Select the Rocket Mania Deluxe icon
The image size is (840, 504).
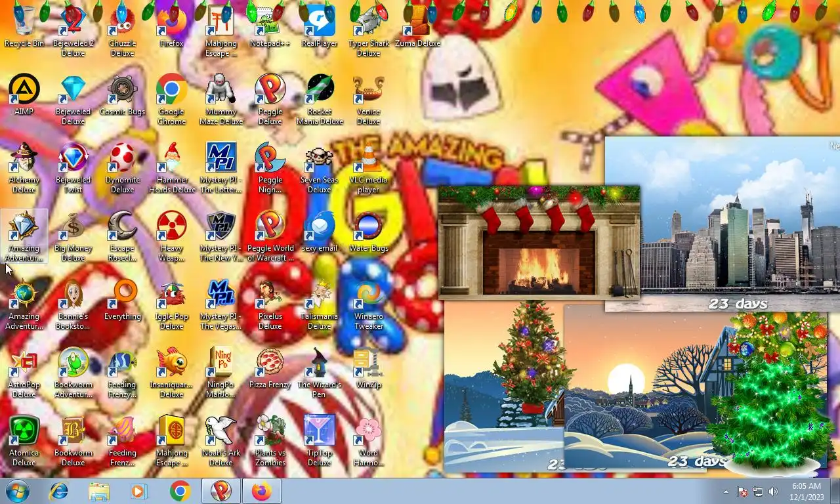click(319, 100)
